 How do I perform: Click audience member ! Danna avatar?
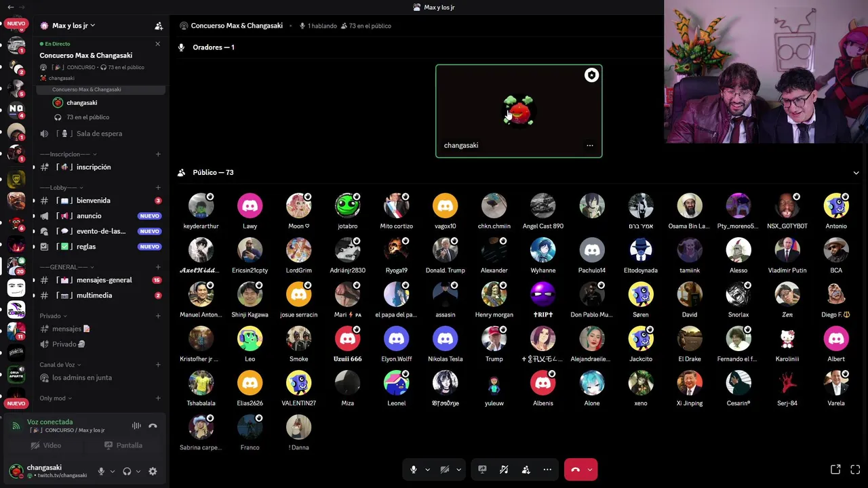pos(298,427)
